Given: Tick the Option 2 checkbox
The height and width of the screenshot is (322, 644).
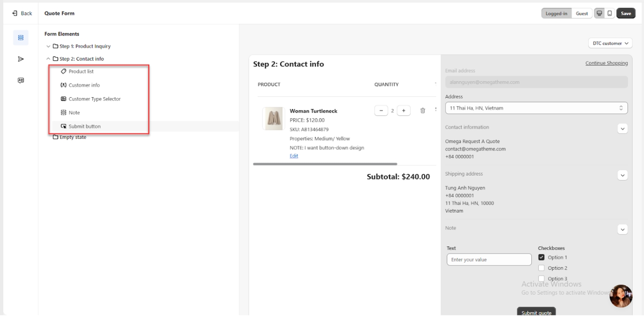Looking at the screenshot, I should pyautogui.click(x=541, y=268).
